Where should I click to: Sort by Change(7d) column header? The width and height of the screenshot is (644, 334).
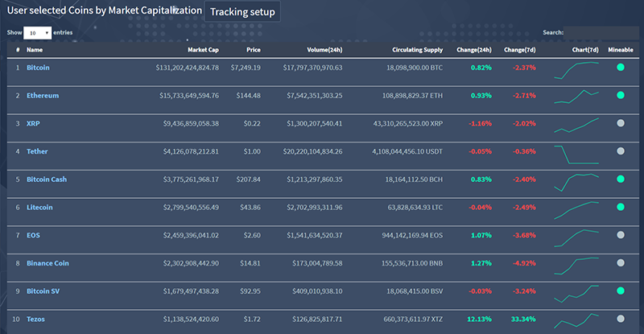pos(519,50)
